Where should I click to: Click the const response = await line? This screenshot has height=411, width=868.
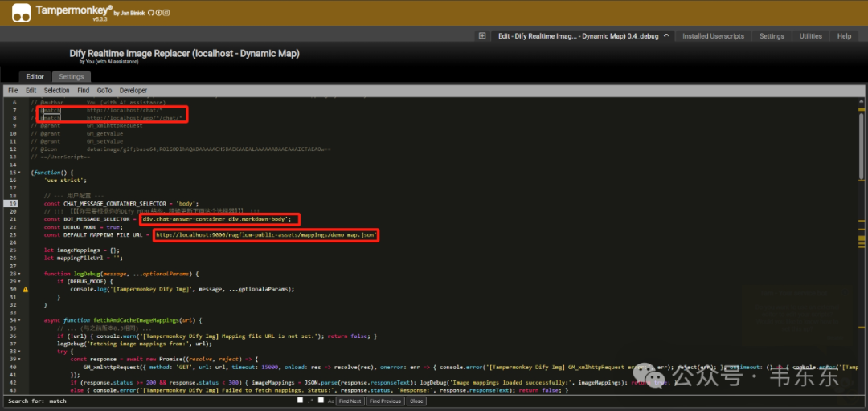tap(164, 359)
